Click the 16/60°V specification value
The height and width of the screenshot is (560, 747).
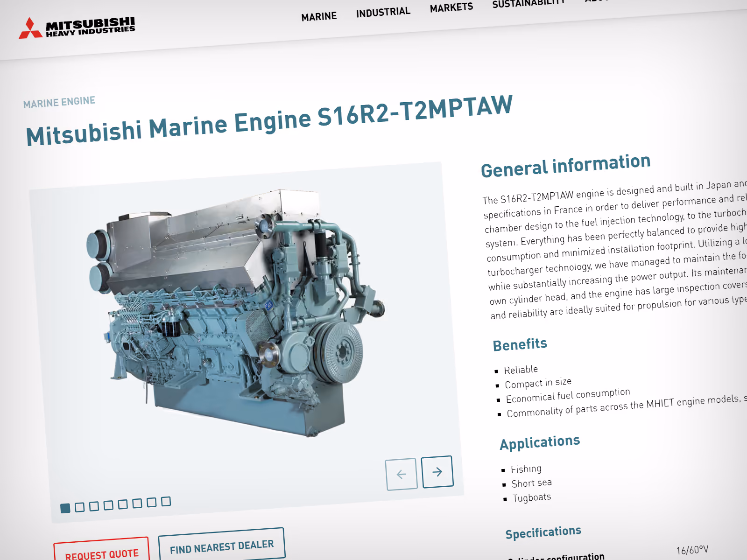point(692,550)
